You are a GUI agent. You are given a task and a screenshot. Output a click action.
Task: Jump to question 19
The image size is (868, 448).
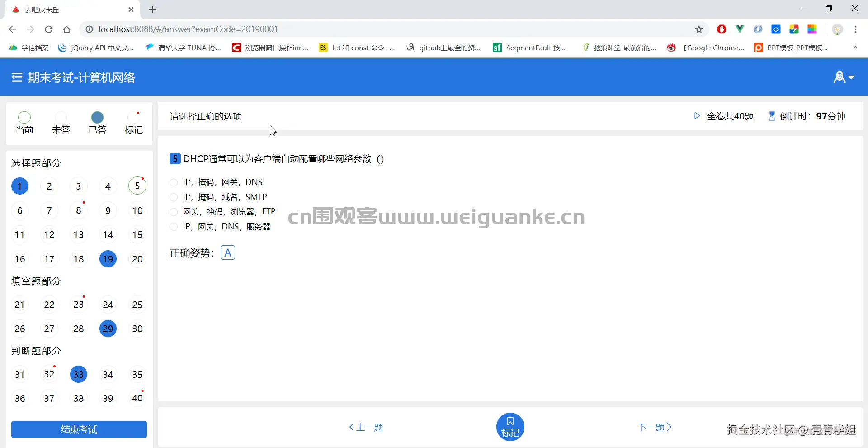click(108, 259)
